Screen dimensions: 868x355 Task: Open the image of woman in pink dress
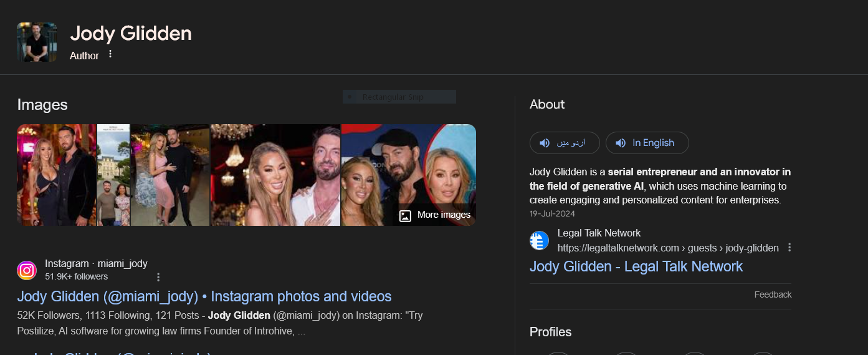click(x=170, y=175)
